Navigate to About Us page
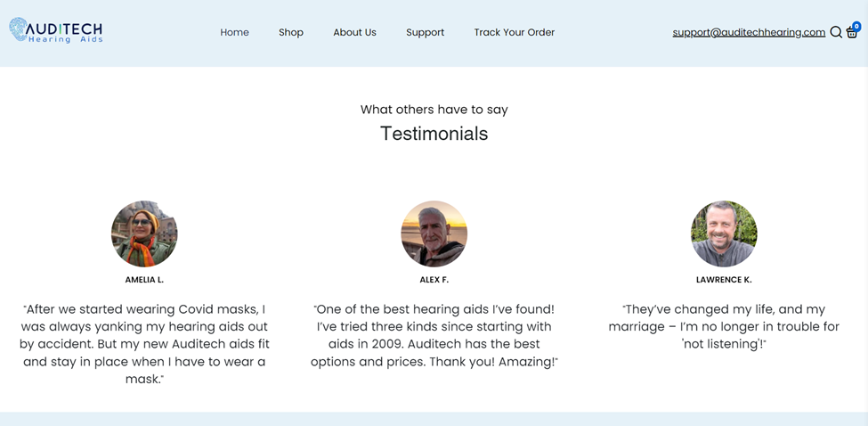 point(354,32)
